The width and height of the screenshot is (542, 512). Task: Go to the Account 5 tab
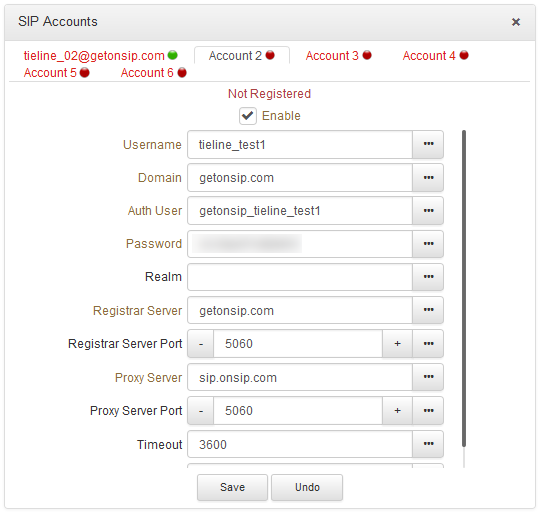(x=56, y=73)
